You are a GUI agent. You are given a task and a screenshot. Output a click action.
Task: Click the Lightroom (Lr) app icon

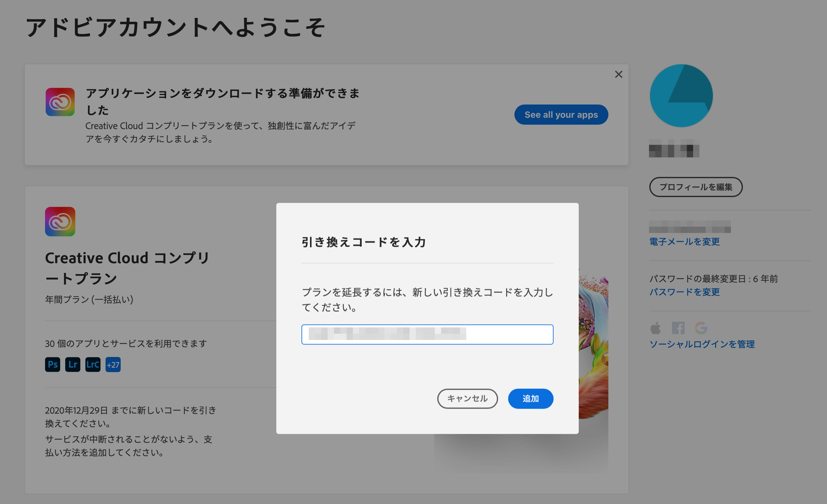[73, 365]
